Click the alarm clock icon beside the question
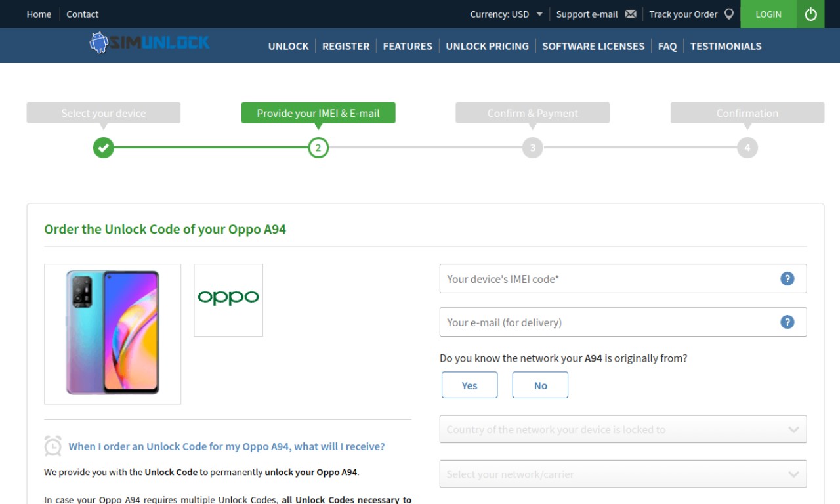This screenshot has width=840, height=504. point(53,446)
